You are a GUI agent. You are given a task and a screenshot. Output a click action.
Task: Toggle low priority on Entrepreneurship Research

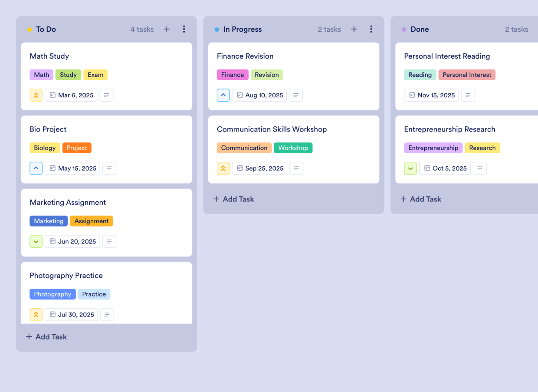point(410,168)
